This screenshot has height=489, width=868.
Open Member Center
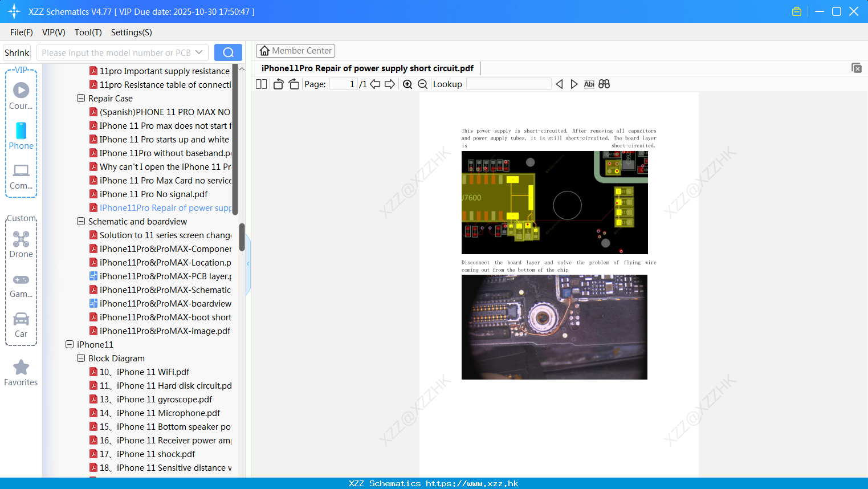click(295, 51)
